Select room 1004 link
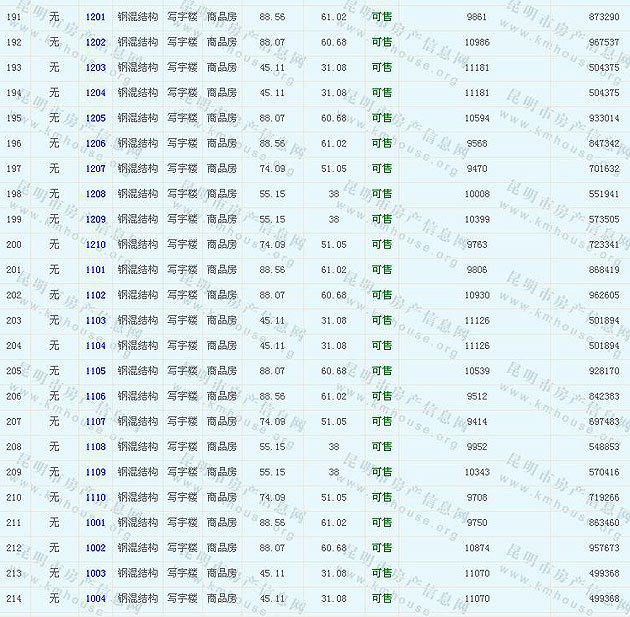Image resolution: width=630 pixels, height=617 pixels. click(95, 598)
